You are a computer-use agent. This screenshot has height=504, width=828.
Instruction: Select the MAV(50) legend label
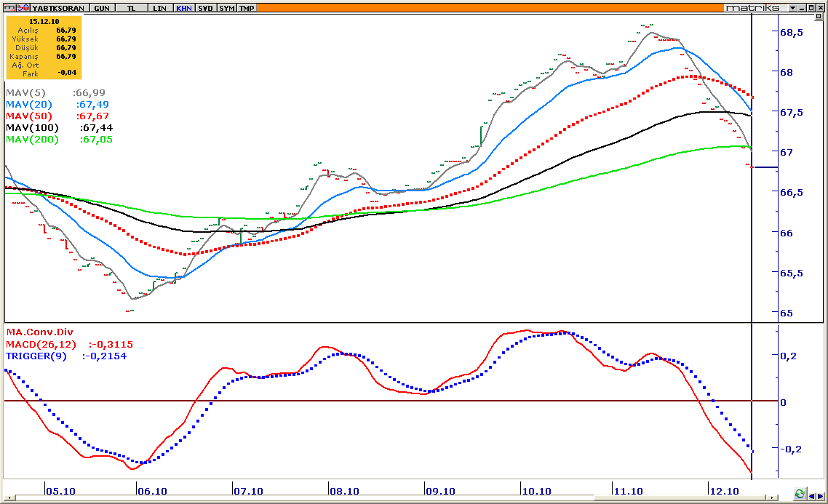click(28, 116)
